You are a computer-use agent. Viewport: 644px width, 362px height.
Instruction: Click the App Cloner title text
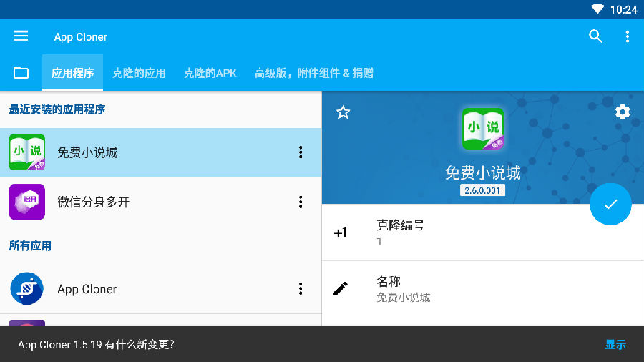point(80,37)
